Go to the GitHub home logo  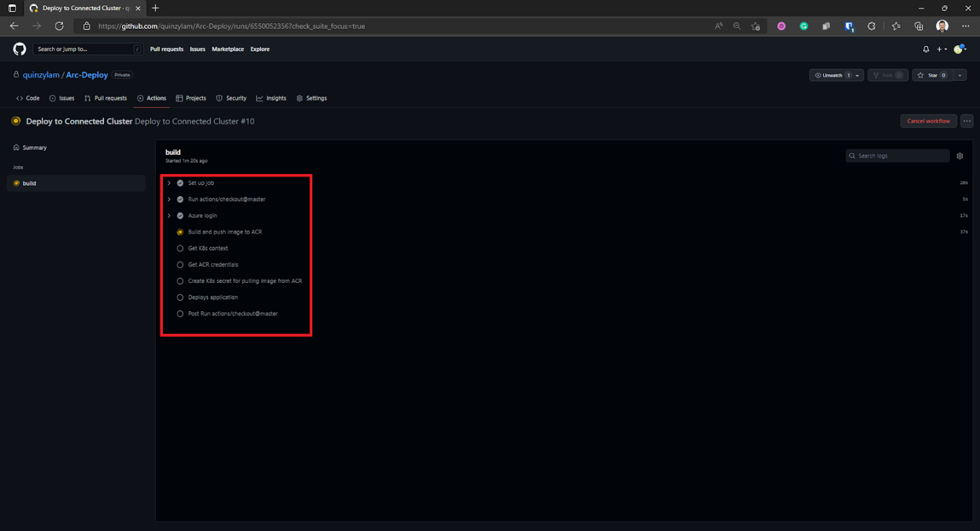20,49
